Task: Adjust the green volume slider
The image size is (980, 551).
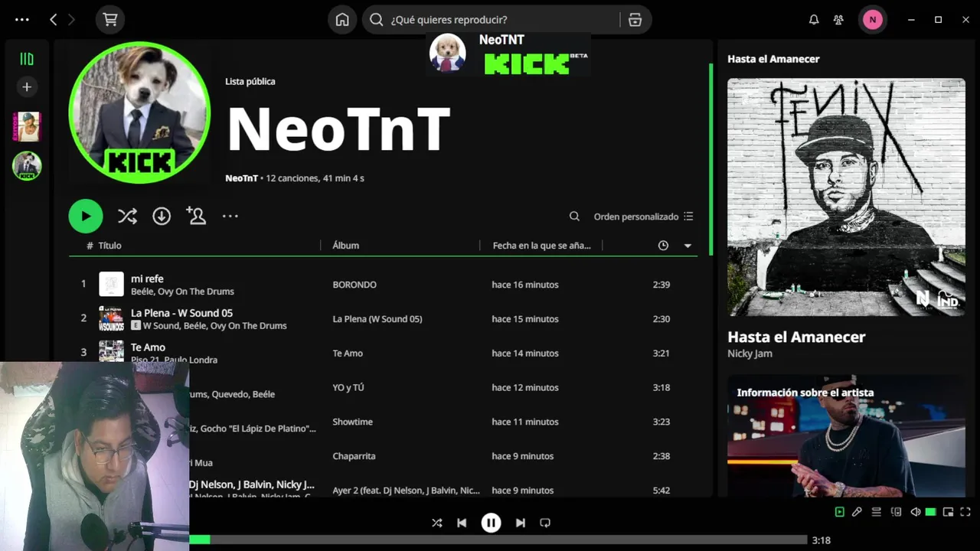Action: (930, 512)
